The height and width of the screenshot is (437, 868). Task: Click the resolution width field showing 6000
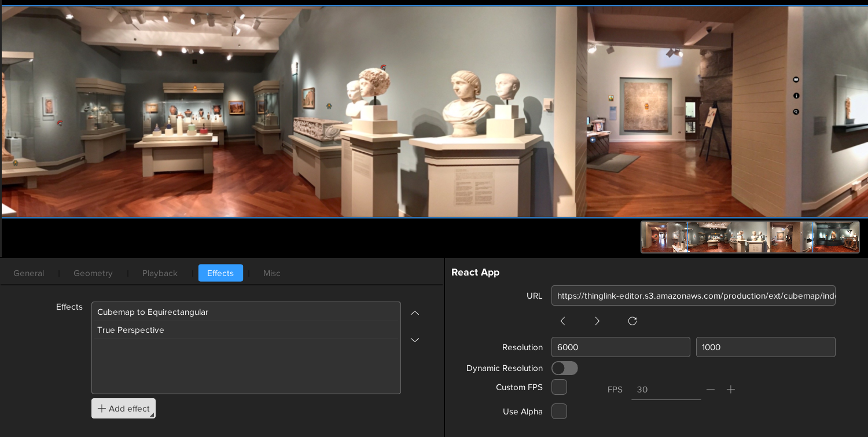[620, 347]
